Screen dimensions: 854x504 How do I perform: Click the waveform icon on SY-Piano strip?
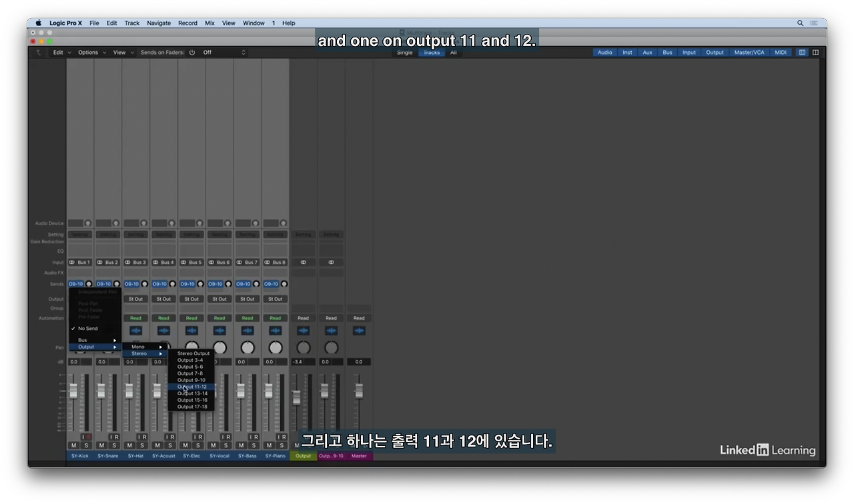coord(276,331)
